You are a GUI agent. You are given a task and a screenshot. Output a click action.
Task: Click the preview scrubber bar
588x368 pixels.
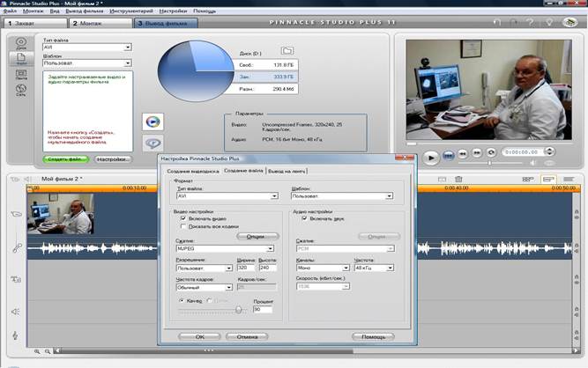[x=489, y=144]
